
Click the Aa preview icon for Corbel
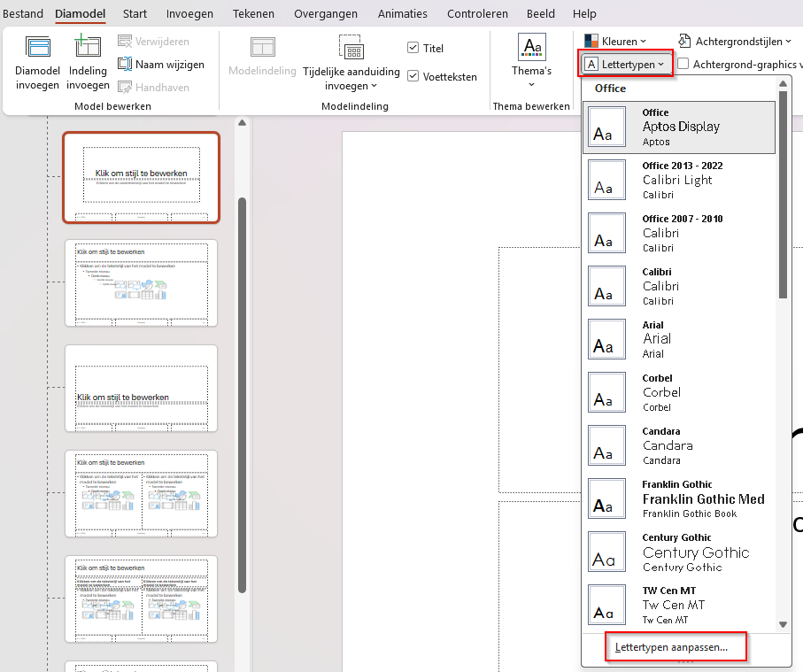coord(606,392)
